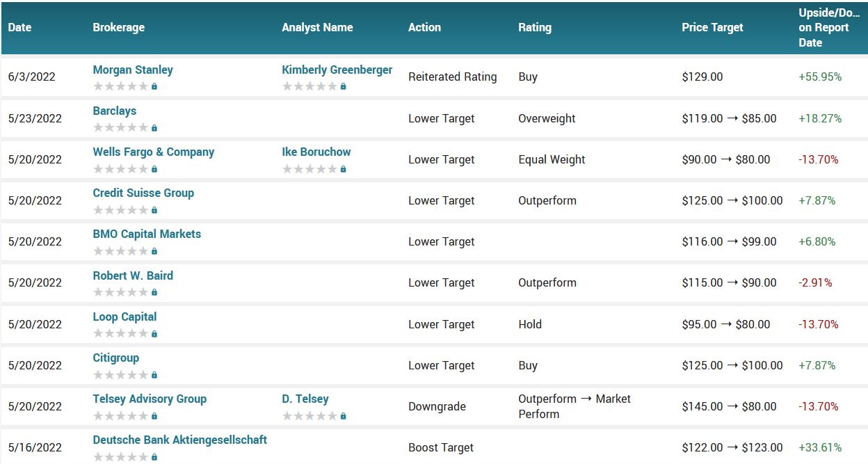Click the lock icon under Credit Suisse Group
The height and width of the screenshot is (464, 868).
point(154,210)
